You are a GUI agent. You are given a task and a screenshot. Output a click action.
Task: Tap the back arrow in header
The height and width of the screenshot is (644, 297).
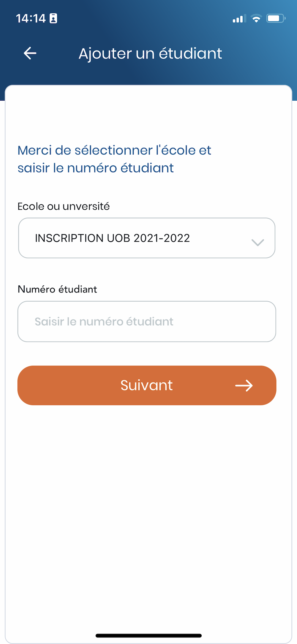[x=30, y=53]
